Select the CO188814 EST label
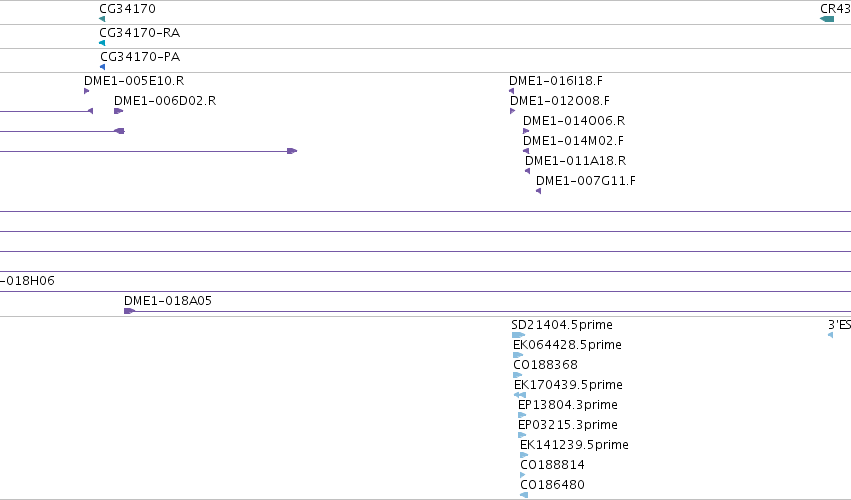The image size is (851, 500). tap(552, 465)
